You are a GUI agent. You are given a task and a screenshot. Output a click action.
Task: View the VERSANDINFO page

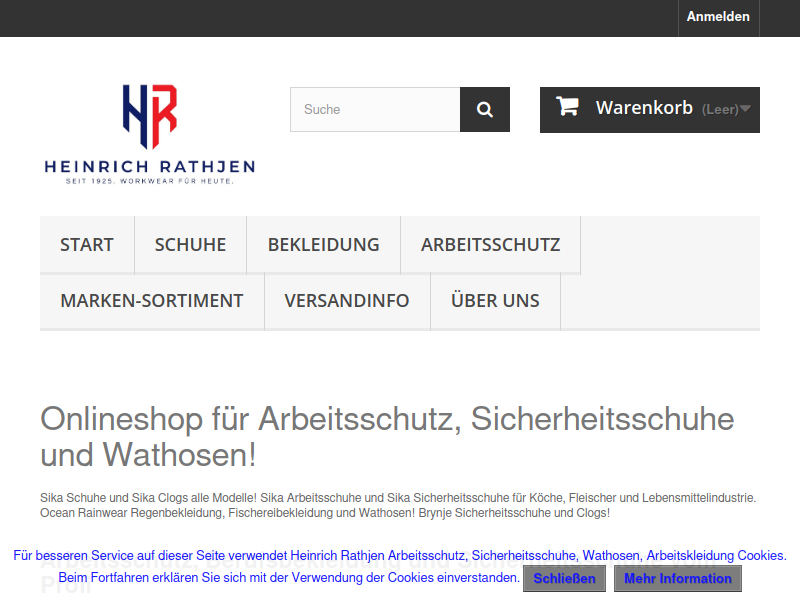(x=347, y=301)
